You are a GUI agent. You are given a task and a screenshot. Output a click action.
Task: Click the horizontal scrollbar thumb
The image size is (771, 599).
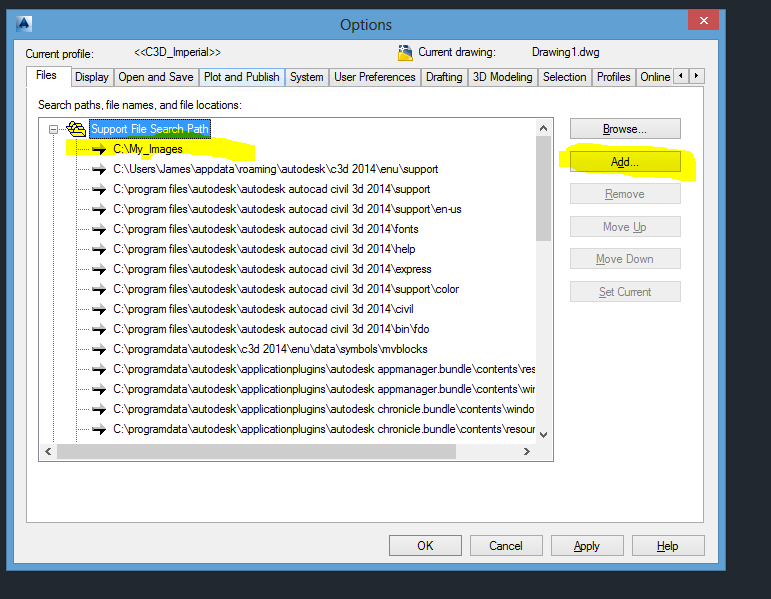257,451
